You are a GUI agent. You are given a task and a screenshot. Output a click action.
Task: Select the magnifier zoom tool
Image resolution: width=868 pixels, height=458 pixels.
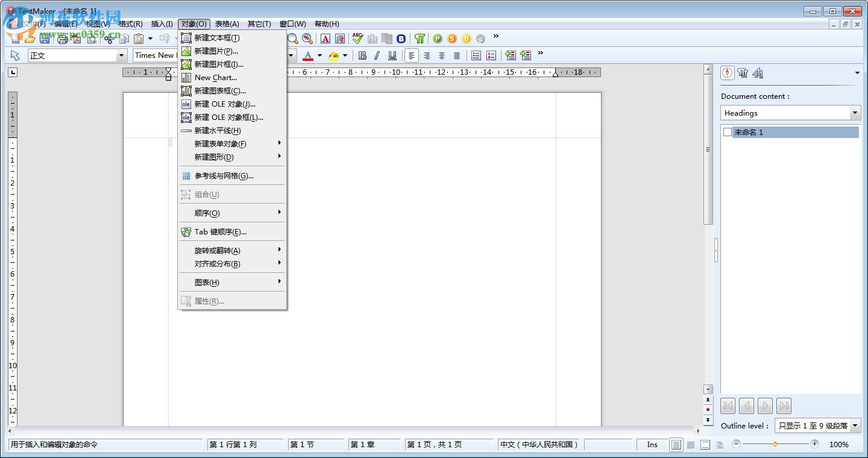click(x=293, y=38)
